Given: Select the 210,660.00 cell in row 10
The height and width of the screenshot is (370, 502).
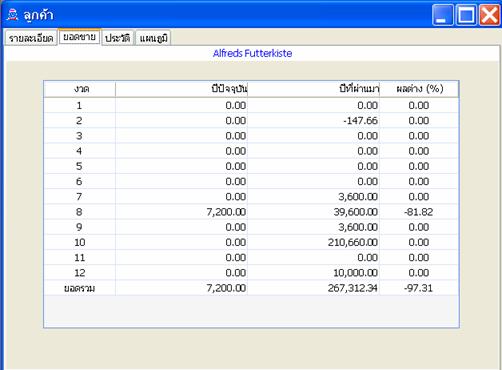Looking at the screenshot, I should (313, 242).
